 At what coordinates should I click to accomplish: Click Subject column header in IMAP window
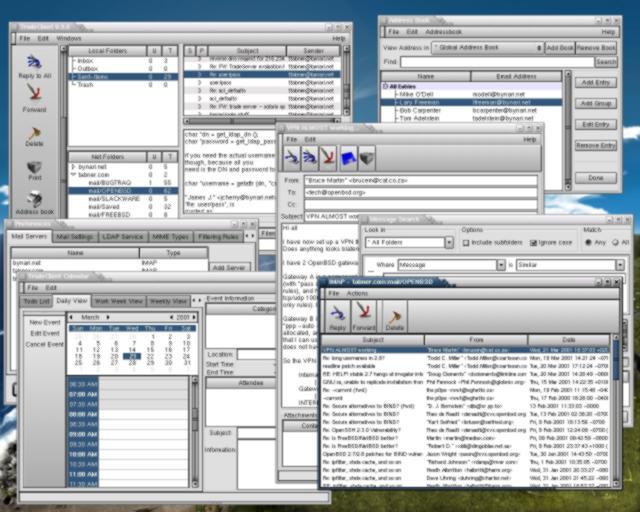[373, 340]
